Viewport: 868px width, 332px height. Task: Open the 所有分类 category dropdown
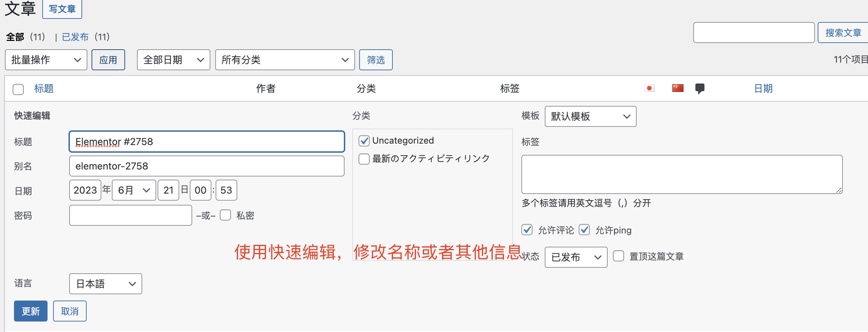(285, 60)
